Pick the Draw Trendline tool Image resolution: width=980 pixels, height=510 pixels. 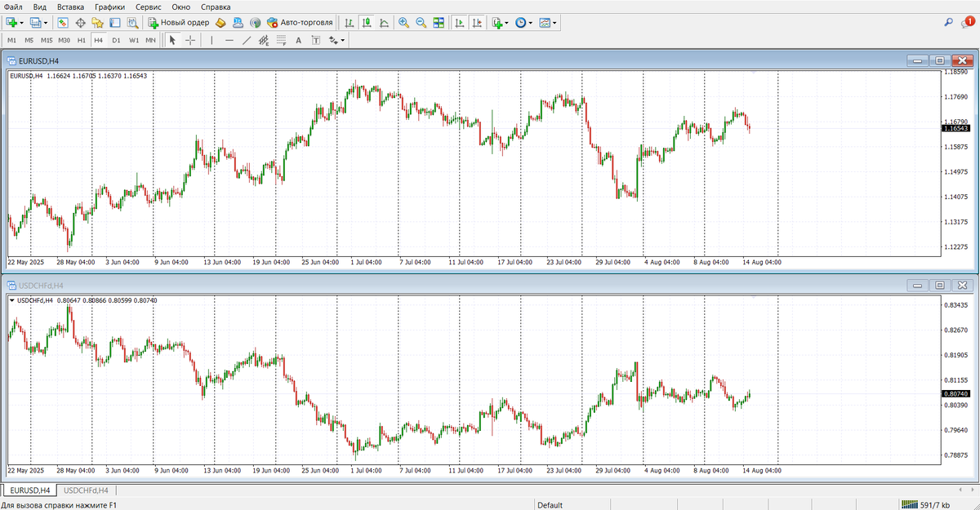pyautogui.click(x=247, y=39)
